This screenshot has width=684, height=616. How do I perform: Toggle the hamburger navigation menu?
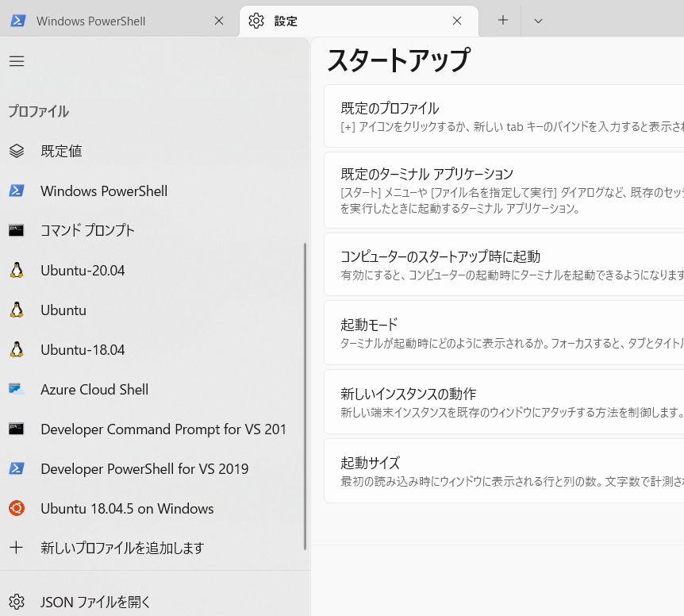pyautogui.click(x=17, y=61)
